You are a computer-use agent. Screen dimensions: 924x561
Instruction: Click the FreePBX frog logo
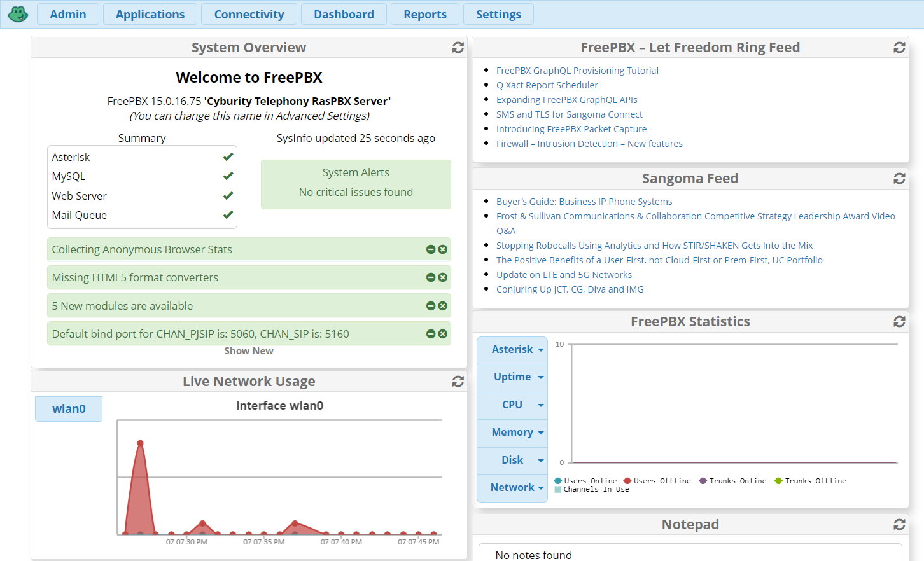18,13
